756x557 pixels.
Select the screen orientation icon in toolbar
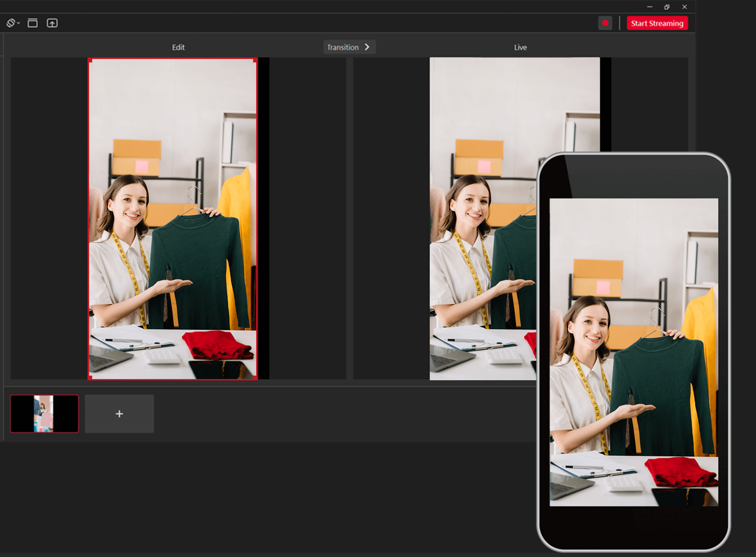coord(10,23)
